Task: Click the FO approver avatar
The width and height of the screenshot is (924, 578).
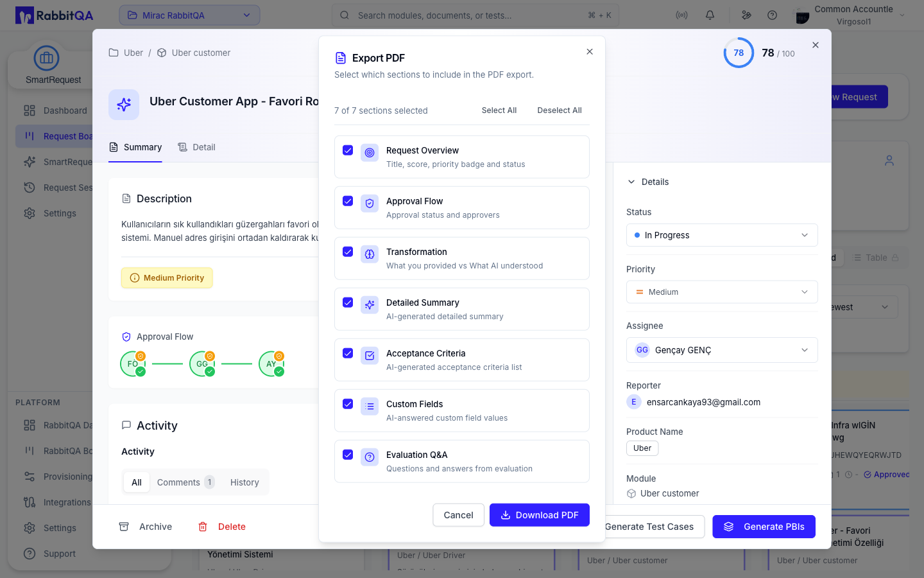Action: click(133, 364)
